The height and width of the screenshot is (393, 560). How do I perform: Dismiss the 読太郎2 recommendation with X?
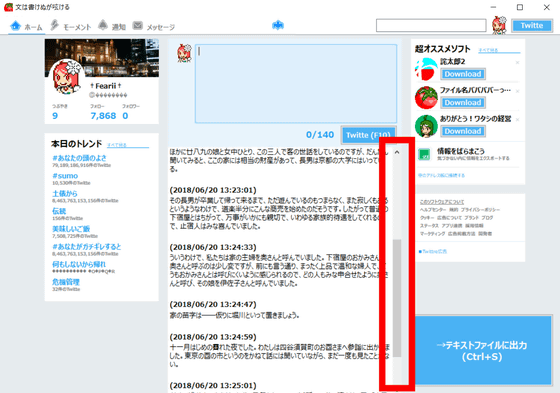[x=517, y=63]
